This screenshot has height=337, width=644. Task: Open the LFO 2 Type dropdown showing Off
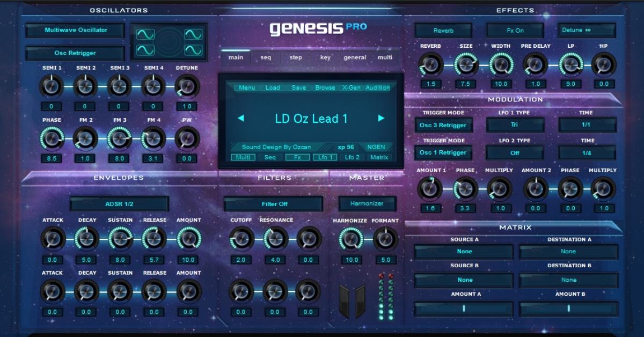[515, 152]
